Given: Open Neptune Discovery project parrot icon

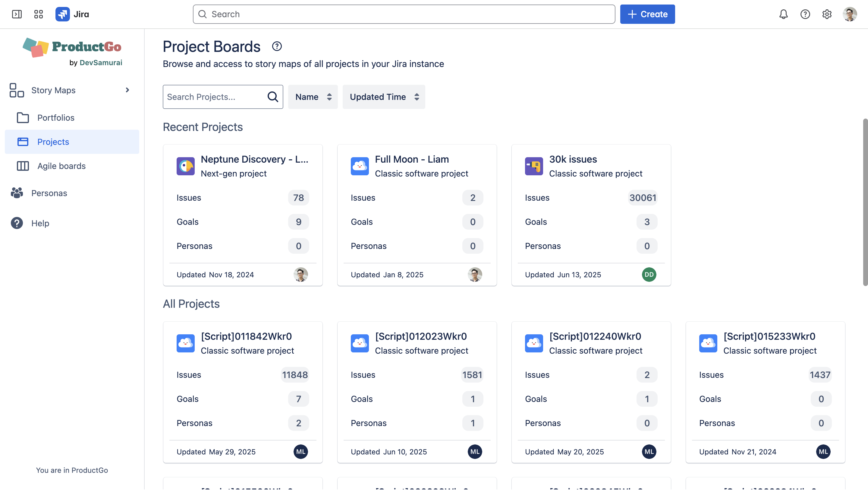Looking at the screenshot, I should click(x=186, y=166).
